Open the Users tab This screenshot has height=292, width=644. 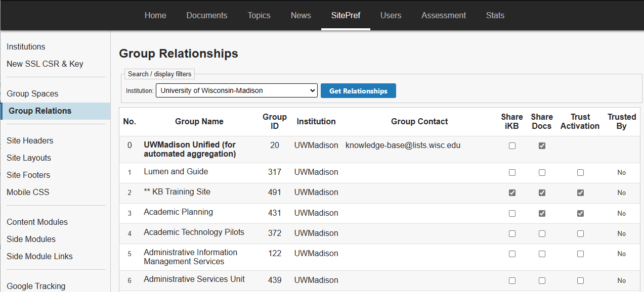click(391, 15)
